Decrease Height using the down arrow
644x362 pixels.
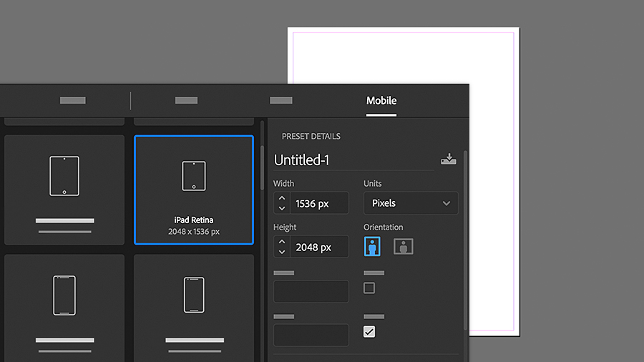point(282,252)
